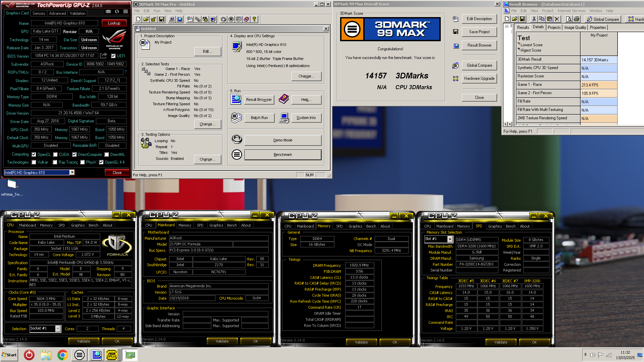
Task: Click Change button under Display and CPU Settings
Action: [306, 76]
